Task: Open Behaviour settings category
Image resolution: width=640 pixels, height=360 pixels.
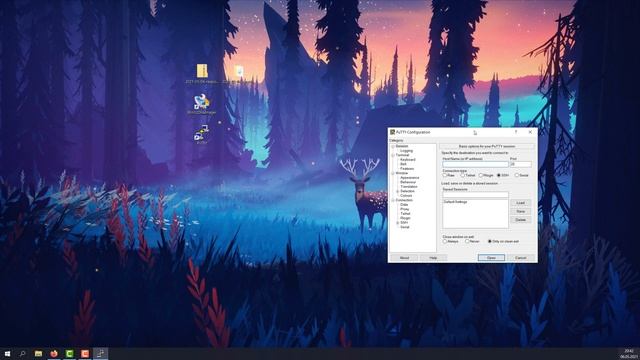Action: 408,182
